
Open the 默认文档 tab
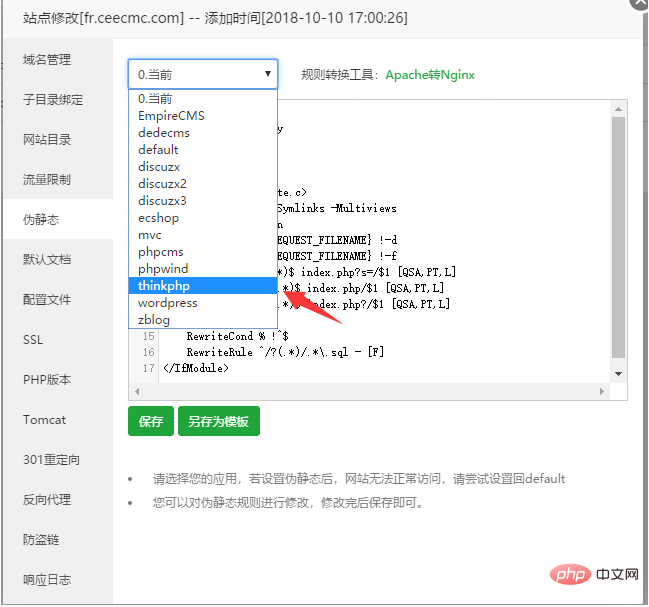58,259
